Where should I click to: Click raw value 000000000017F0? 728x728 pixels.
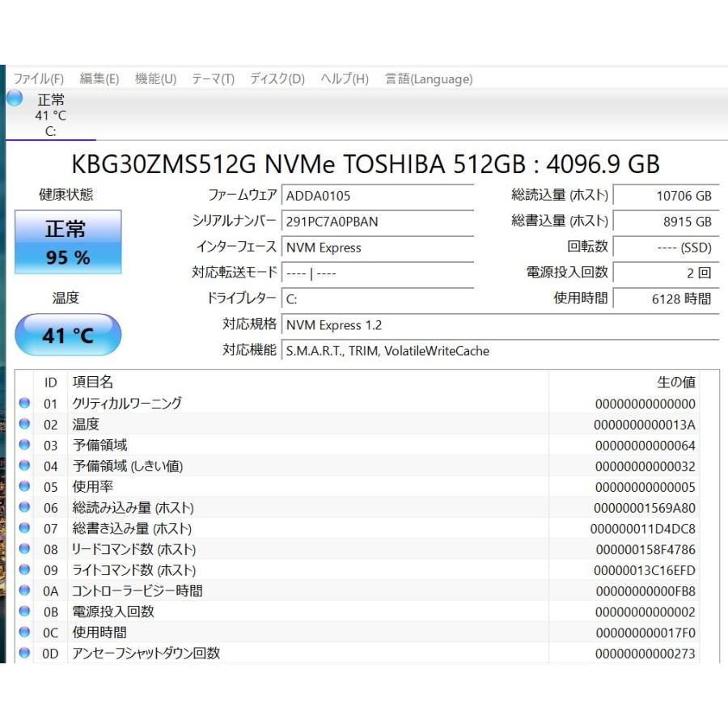coord(645,633)
